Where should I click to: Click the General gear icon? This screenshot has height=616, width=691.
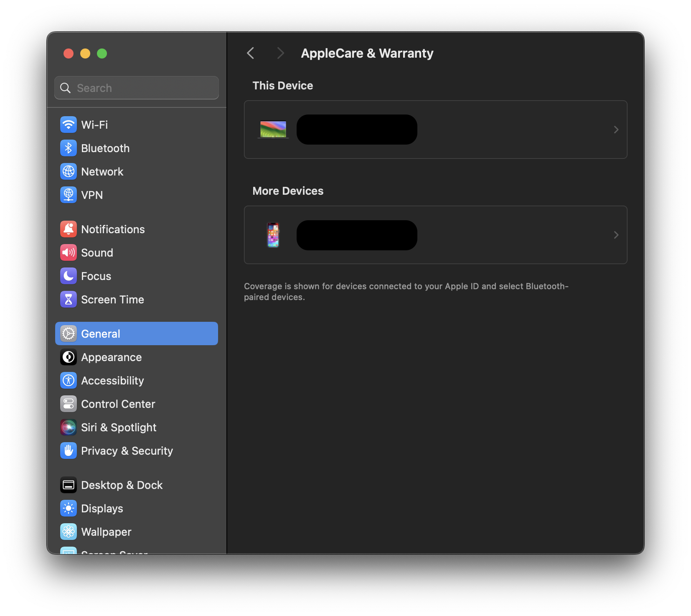[69, 333]
